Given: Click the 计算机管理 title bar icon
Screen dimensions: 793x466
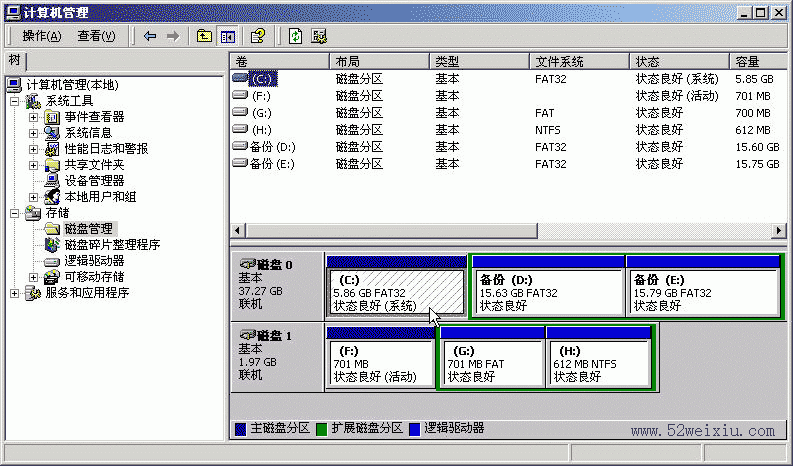Looking at the screenshot, I should [14, 12].
